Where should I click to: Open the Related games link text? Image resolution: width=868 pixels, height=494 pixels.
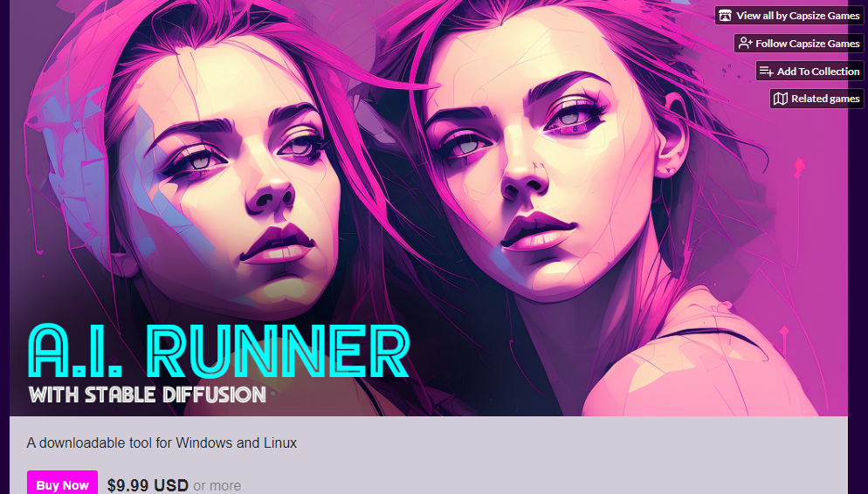point(825,99)
